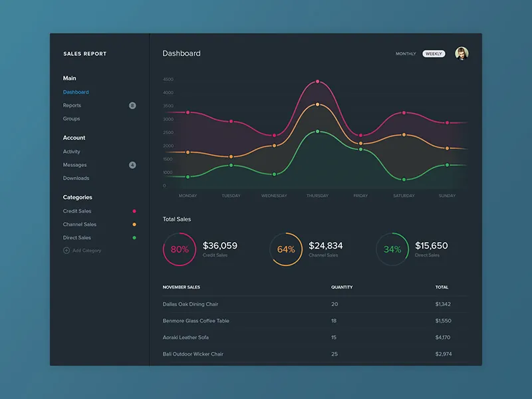
Task: Click the pink dot beside Credit Sales
Action: [x=136, y=211]
